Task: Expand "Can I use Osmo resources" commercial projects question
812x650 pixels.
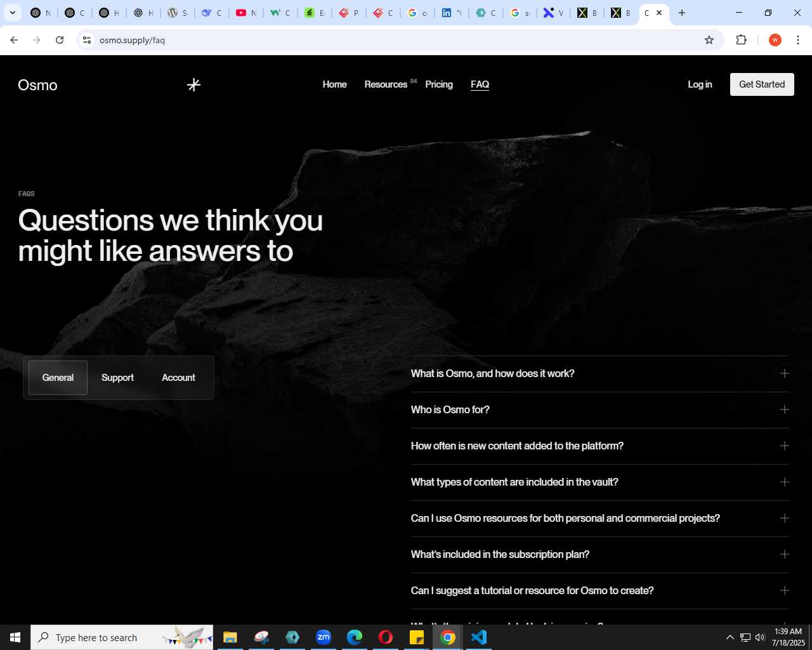Action: coord(600,519)
